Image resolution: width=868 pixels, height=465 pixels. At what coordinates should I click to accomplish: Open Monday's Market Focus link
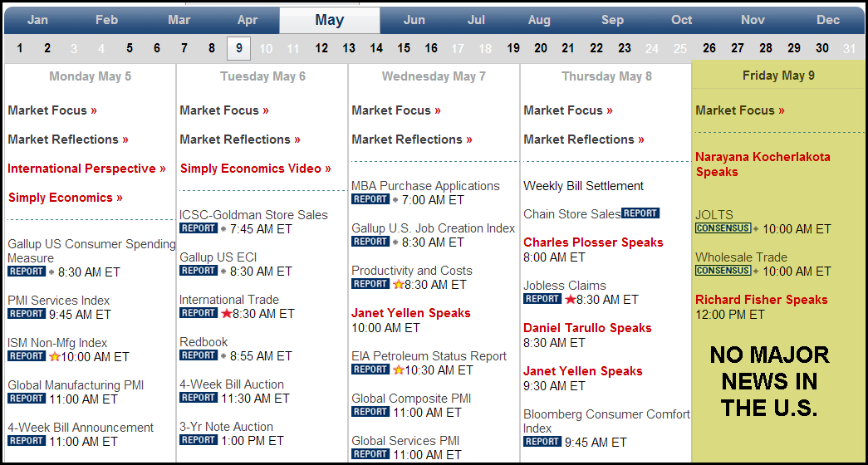pos(52,110)
